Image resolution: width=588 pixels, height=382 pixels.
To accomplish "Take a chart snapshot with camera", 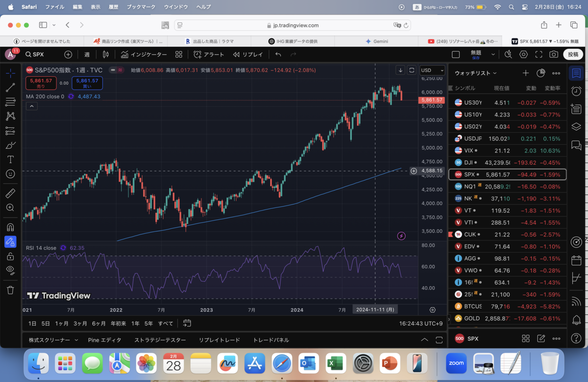I will pos(554,54).
